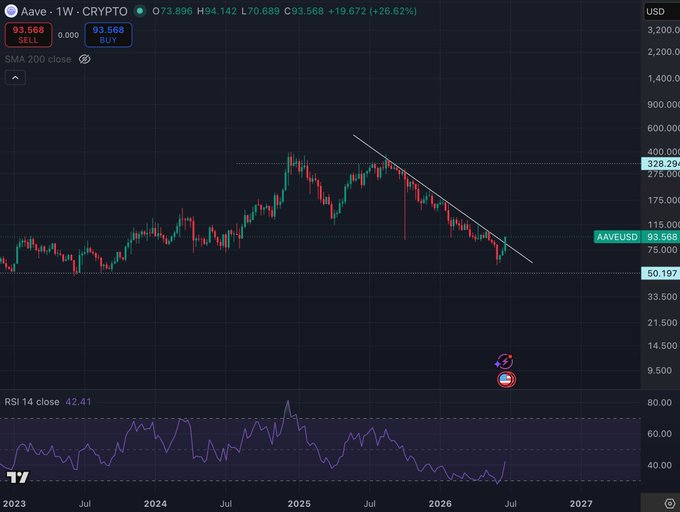The width and height of the screenshot is (680, 512).
Task: Select the RSI 14 close indicator label
Action: point(32,402)
